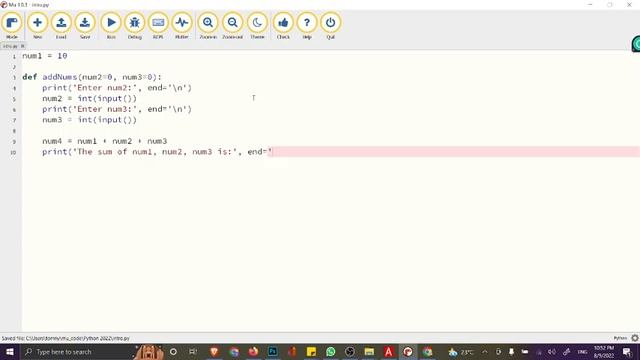
Task: Launch Brave browser from taskbar
Action: 214,351
